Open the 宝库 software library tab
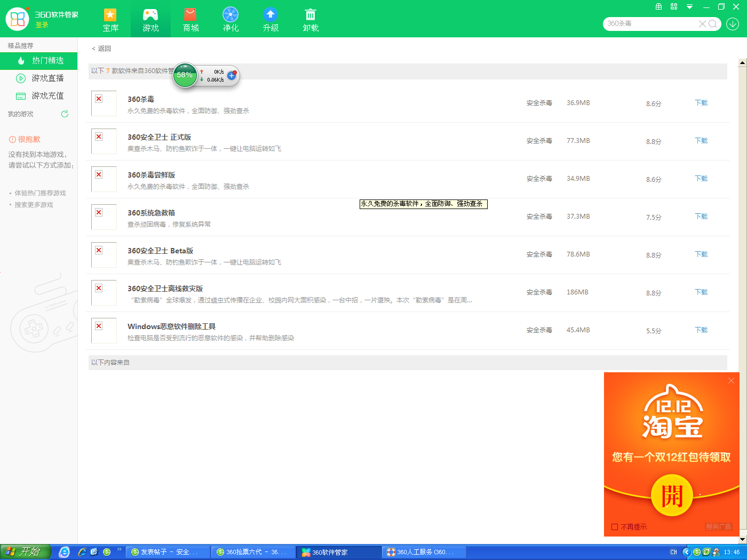 click(x=110, y=20)
